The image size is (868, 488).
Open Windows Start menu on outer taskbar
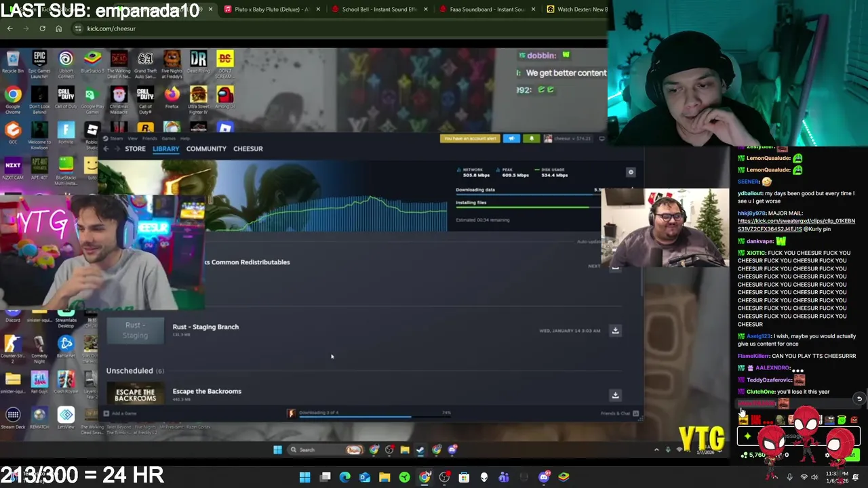[x=305, y=477]
